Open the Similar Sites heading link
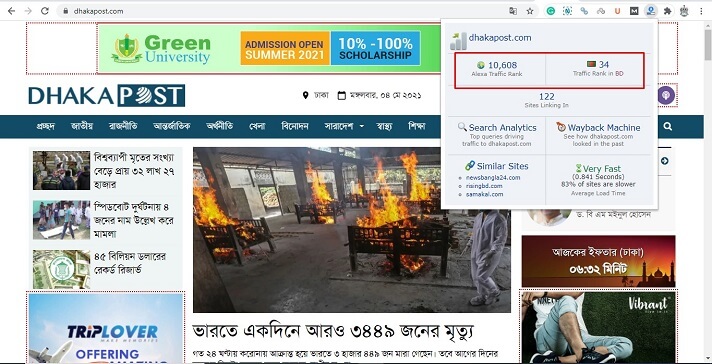Screen dimensions: 712x364 [503, 166]
